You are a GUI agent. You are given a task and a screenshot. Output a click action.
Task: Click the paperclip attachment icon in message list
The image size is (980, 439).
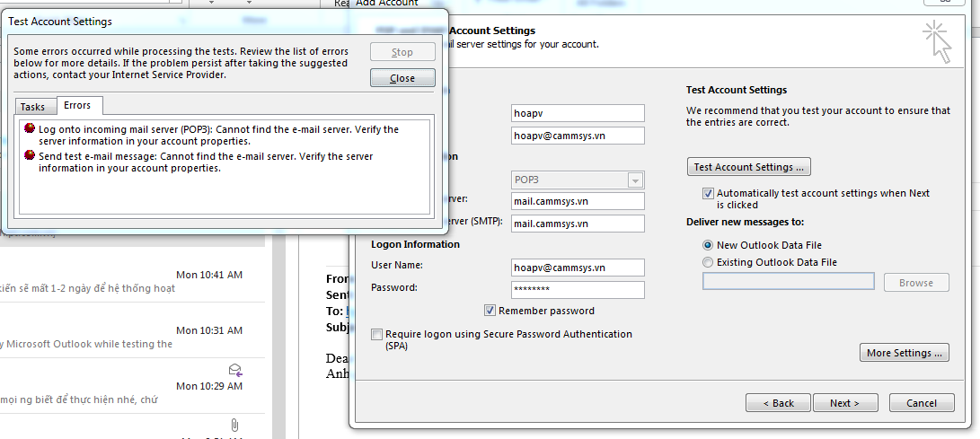234,426
